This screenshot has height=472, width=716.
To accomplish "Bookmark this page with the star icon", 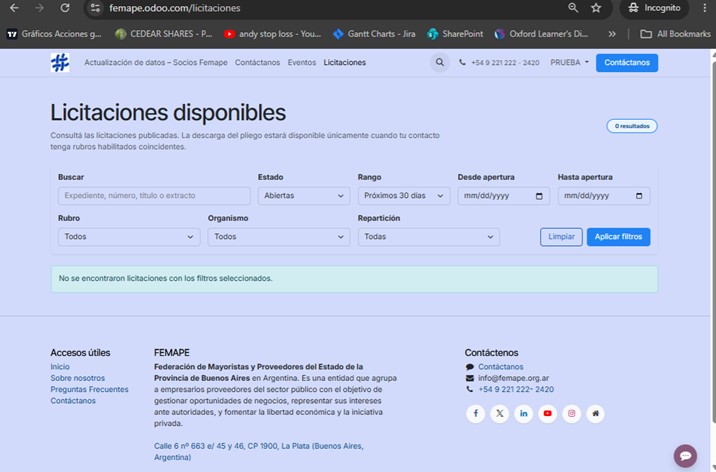I will (x=596, y=8).
